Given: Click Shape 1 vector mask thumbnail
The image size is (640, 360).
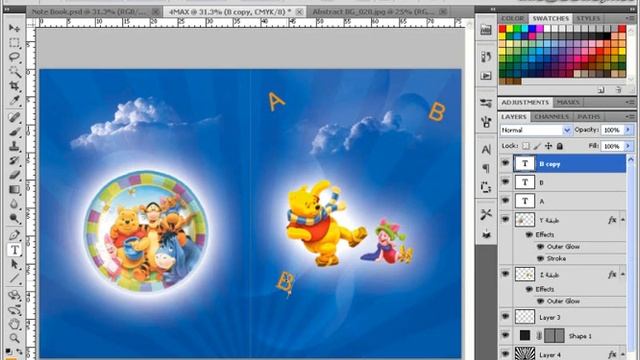Looking at the screenshot, I should [554, 336].
